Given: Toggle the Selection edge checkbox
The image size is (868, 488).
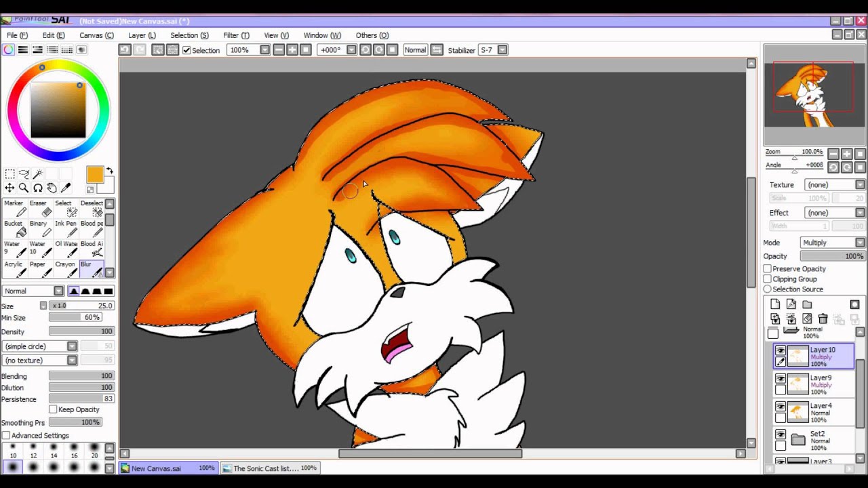Looking at the screenshot, I should pos(186,50).
